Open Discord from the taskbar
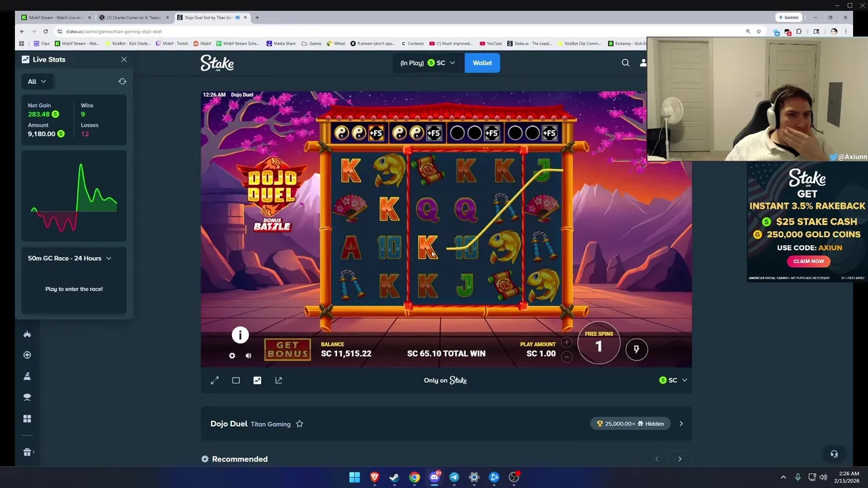The height and width of the screenshot is (488, 868). pyautogui.click(x=434, y=477)
